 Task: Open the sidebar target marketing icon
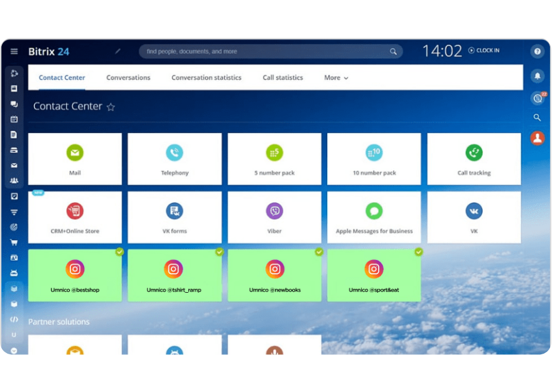14,227
